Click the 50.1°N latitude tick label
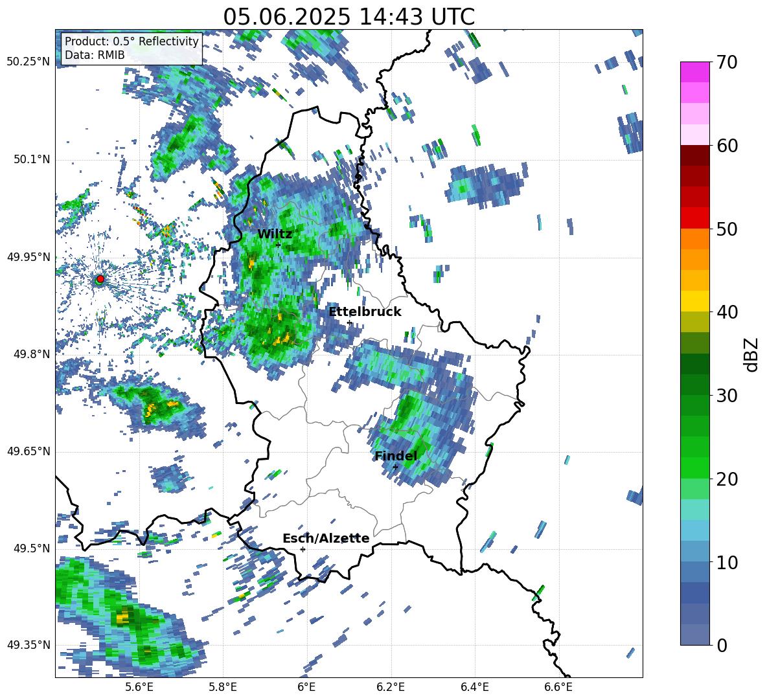The height and width of the screenshot is (700, 767). click(x=32, y=159)
